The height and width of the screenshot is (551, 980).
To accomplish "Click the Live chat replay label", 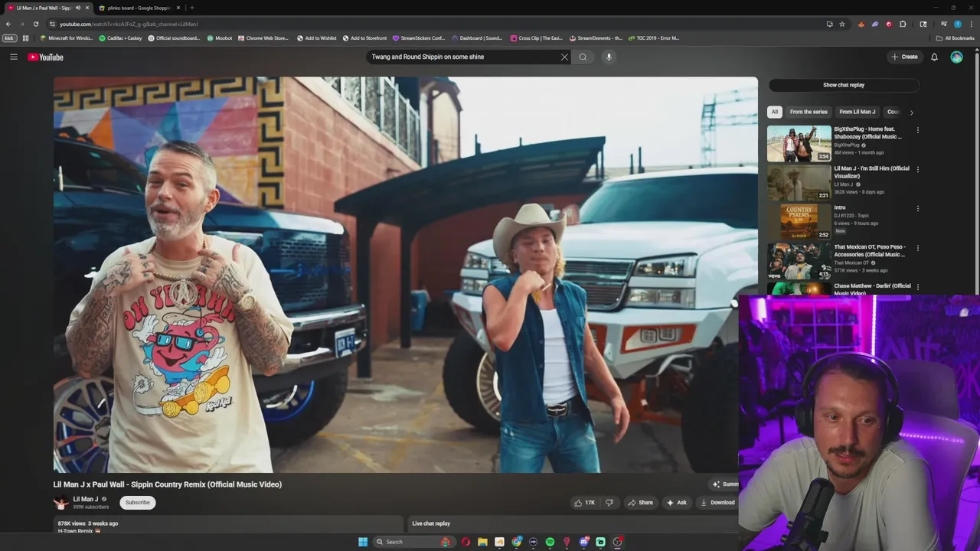I will [431, 523].
